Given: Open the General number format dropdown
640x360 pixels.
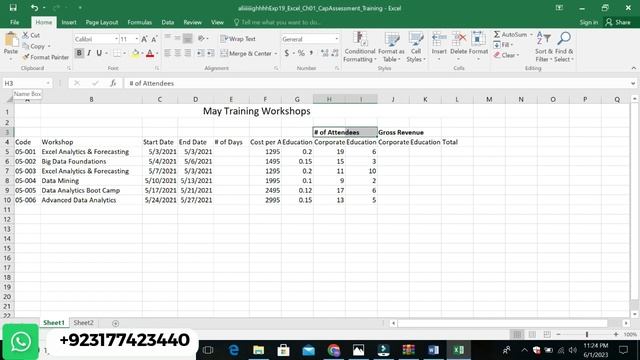Looking at the screenshot, I should point(337,39).
